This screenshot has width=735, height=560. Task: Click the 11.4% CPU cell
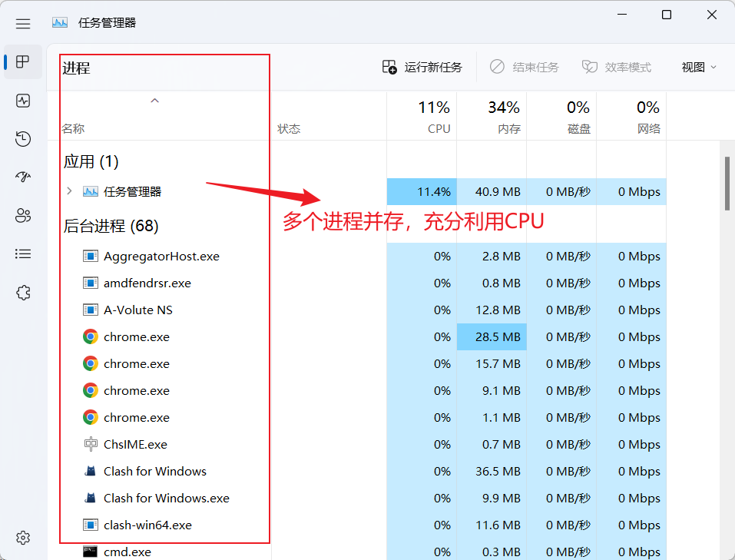pyautogui.click(x=422, y=191)
